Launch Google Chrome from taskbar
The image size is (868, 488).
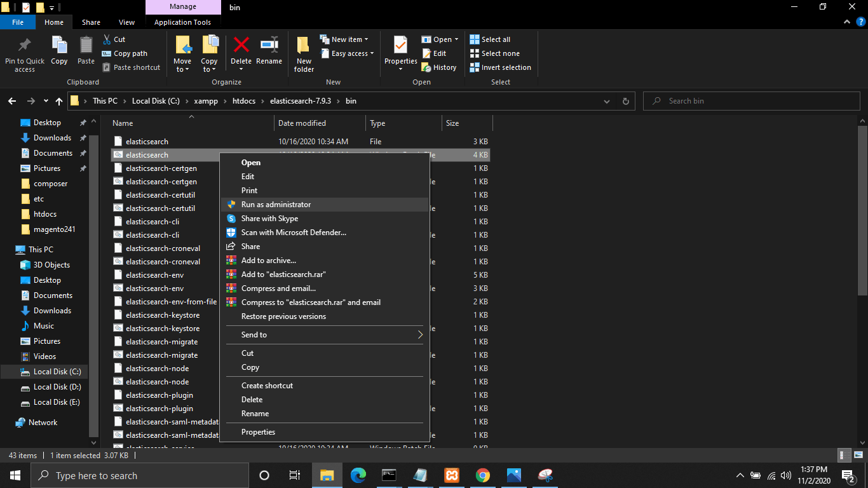[483, 475]
